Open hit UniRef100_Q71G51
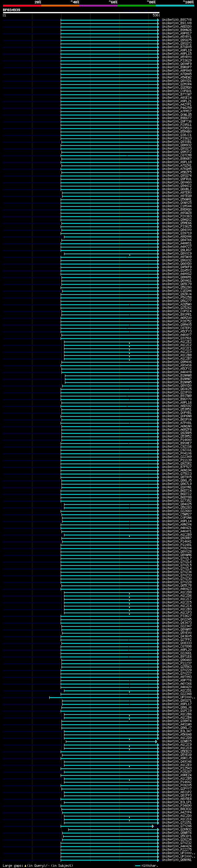197x868 pixels. point(177,822)
